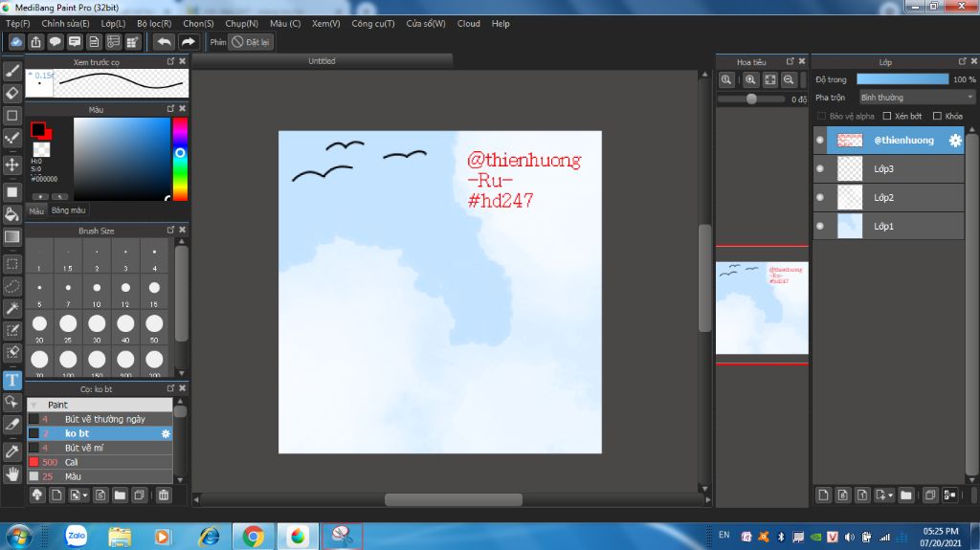The height and width of the screenshot is (550, 980).
Task: Open the Help menu
Action: click(x=501, y=24)
